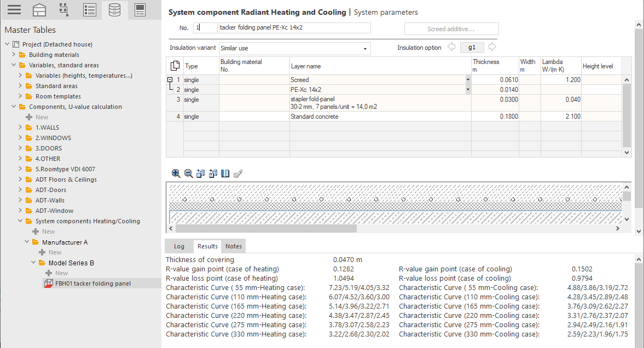The width and height of the screenshot is (644, 348).
Task: Expand the Building materials node
Action: point(14,54)
